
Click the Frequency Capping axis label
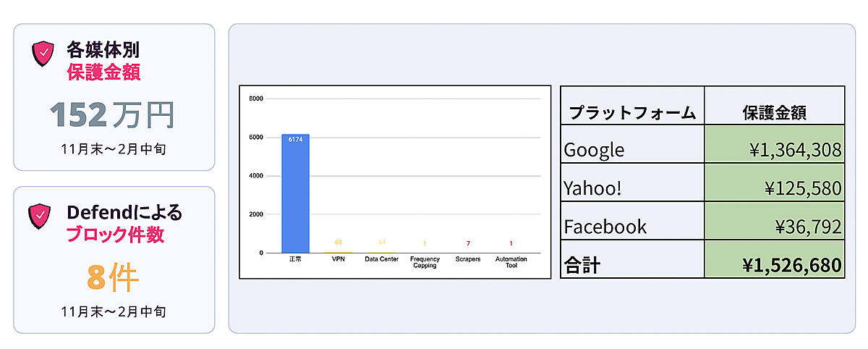(425, 261)
